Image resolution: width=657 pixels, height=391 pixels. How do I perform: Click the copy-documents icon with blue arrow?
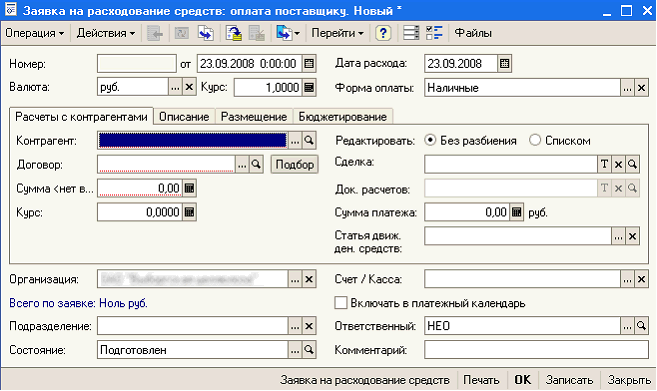tap(206, 33)
